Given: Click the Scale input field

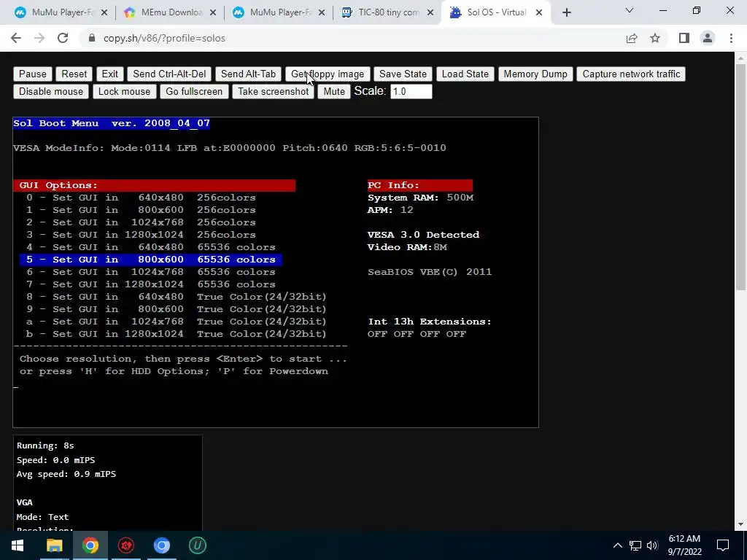Looking at the screenshot, I should pyautogui.click(x=411, y=91).
